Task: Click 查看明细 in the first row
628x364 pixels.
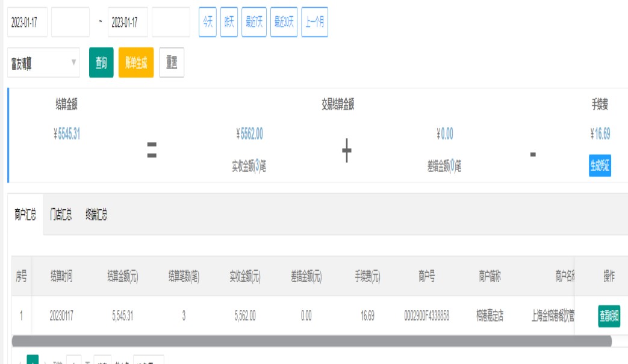Action: pyautogui.click(x=609, y=315)
